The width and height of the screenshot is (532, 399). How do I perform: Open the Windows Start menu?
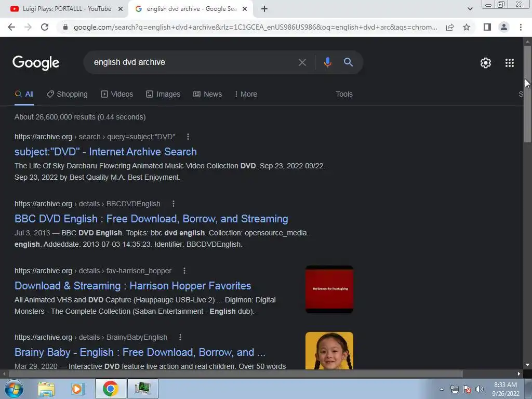pyautogui.click(x=14, y=389)
